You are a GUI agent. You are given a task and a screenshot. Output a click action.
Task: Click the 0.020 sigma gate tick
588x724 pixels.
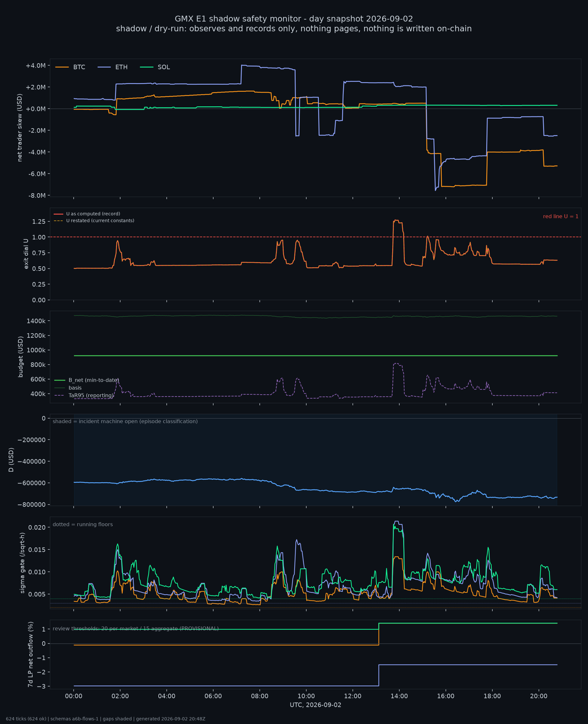coord(37,527)
